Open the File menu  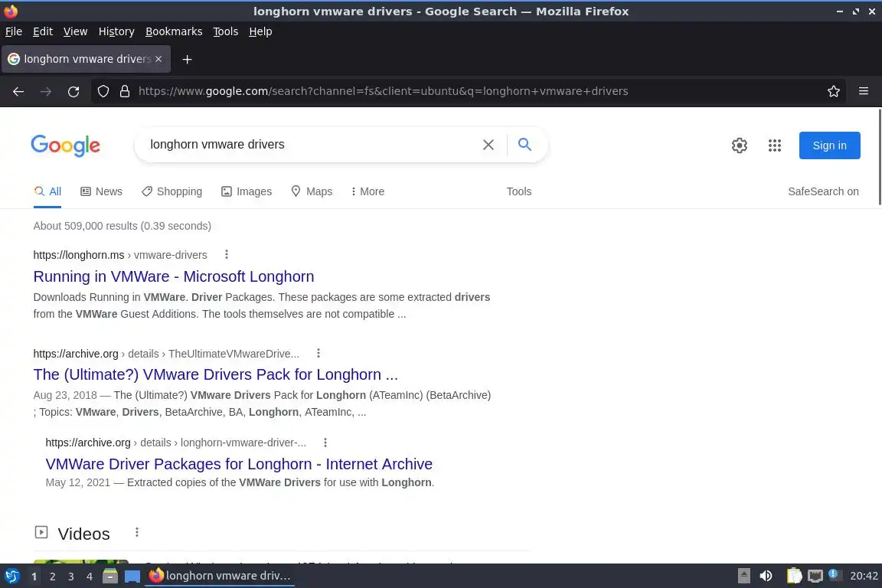tap(14, 31)
